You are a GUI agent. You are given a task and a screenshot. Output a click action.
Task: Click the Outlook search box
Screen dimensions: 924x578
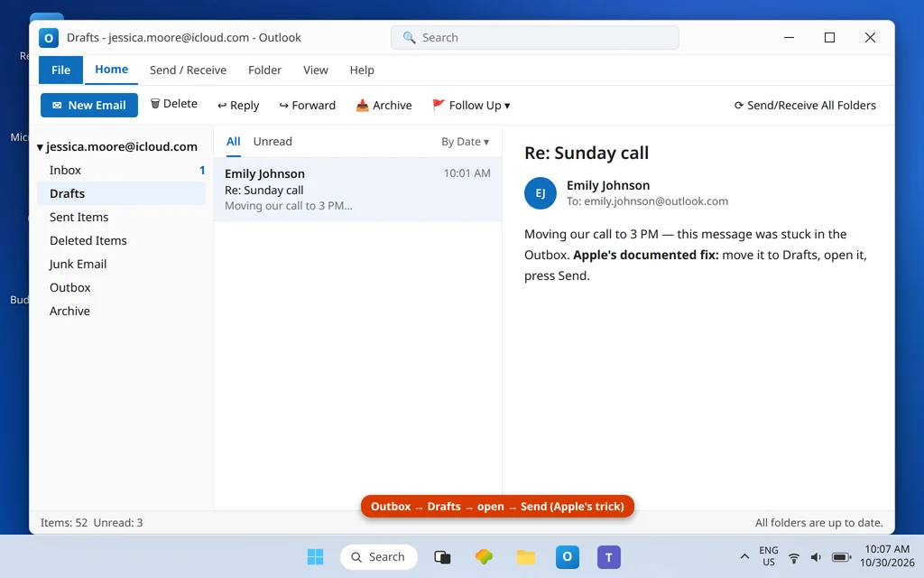tap(535, 38)
